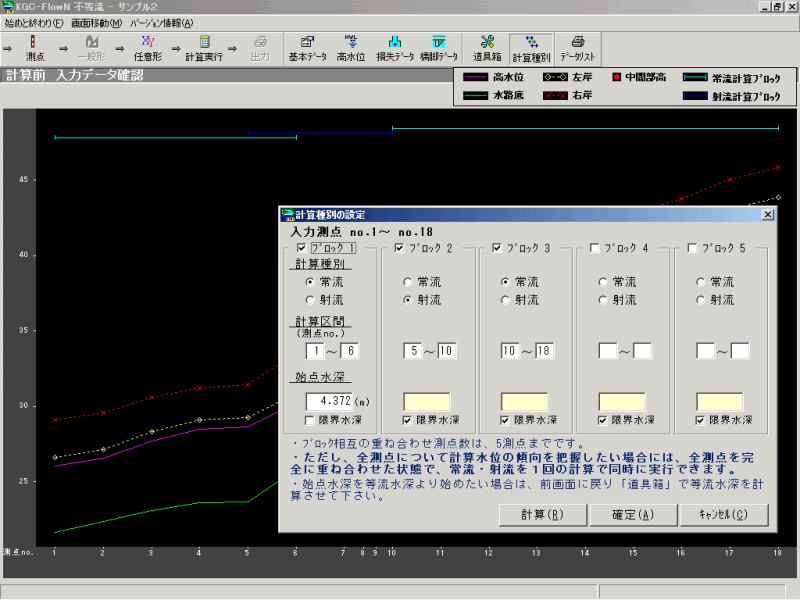
Task: Open the 画面移動(M) menu
Action: 96,22
